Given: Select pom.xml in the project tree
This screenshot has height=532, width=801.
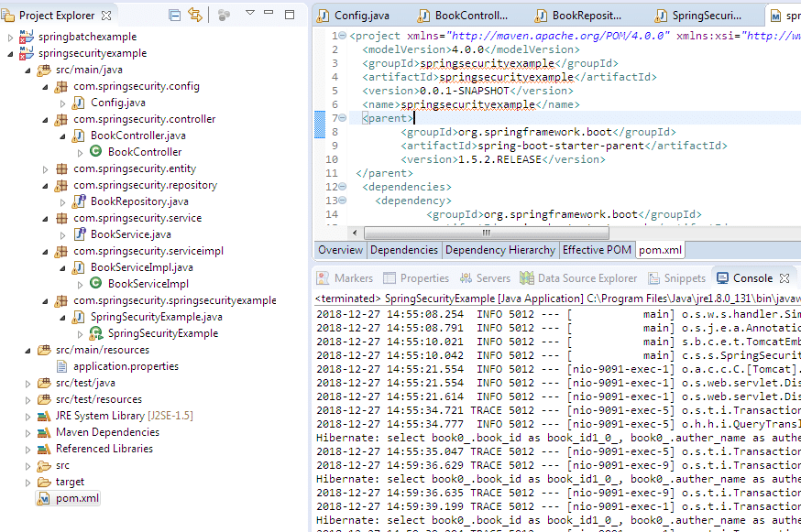Looking at the screenshot, I should (75, 498).
